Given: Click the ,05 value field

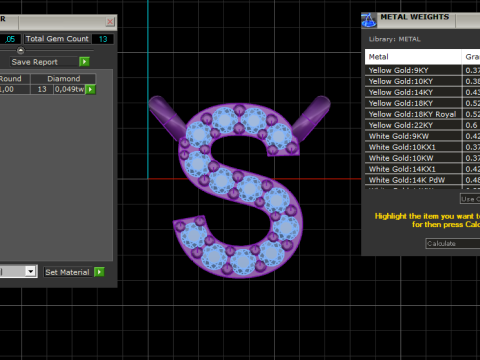Looking at the screenshot, I should (10, 39).
